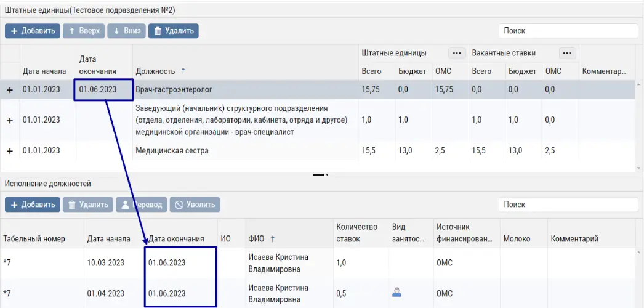
Task: Click the Перевод transfer button
Action: [x=142, y=205]
